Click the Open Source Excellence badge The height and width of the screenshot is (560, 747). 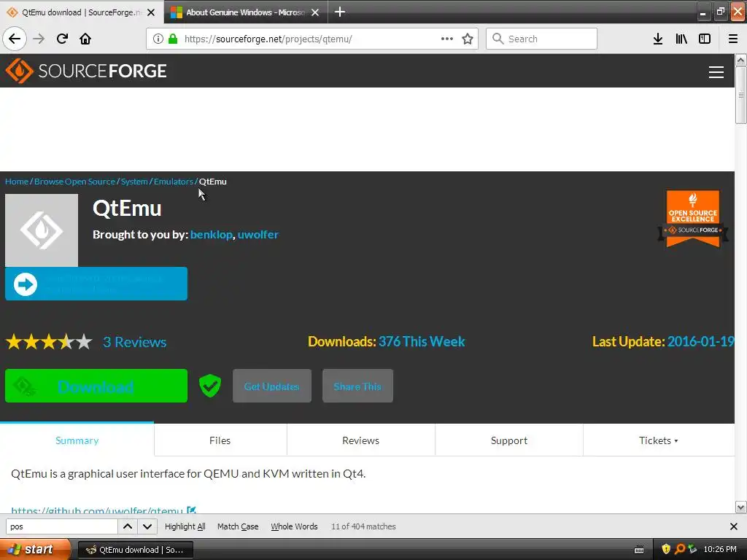coord(693,219)
